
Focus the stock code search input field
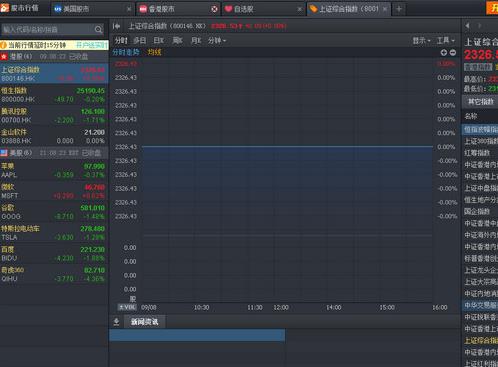tap(48, 30)
